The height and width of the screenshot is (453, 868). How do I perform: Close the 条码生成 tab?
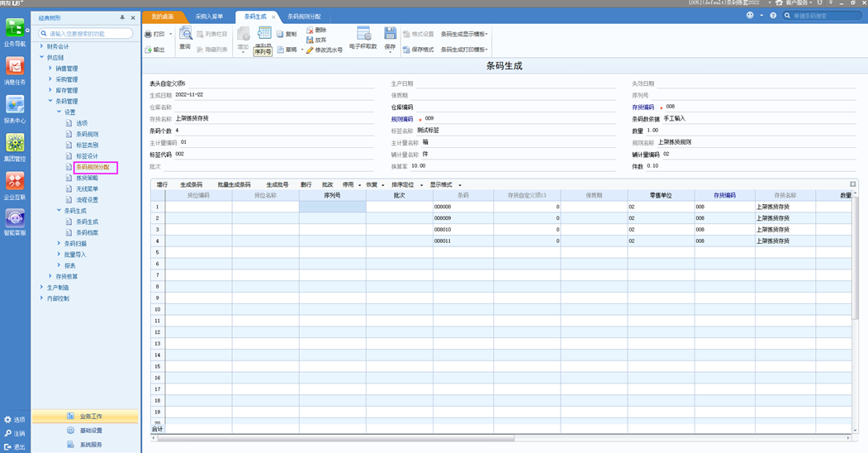click(273, 17)
